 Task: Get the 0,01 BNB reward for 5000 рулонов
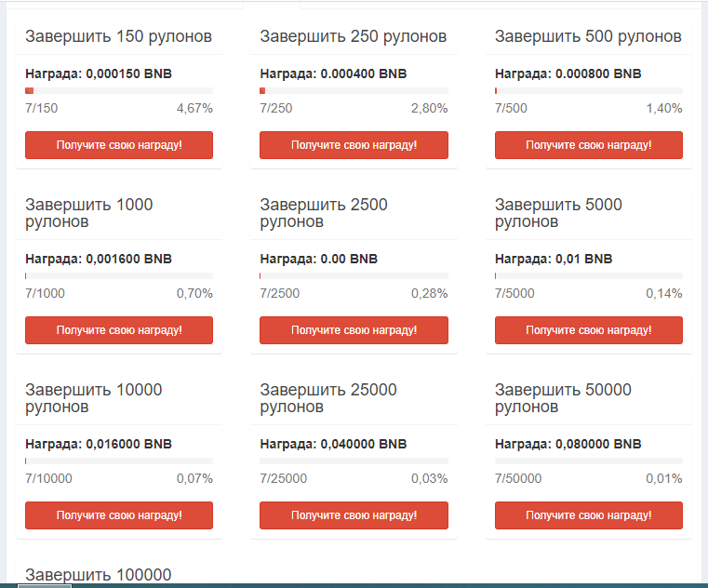coord(588,330)
